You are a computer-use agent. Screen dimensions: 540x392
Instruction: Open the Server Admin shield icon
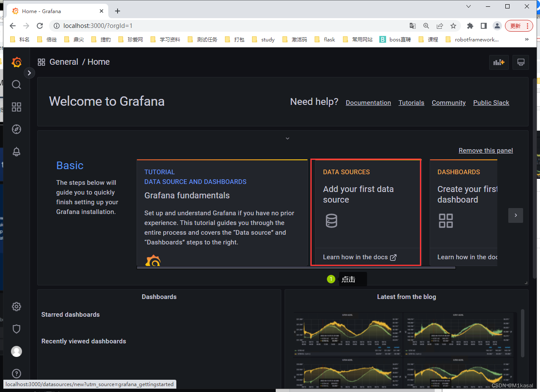pyautogui.click(x=16, y=329)
